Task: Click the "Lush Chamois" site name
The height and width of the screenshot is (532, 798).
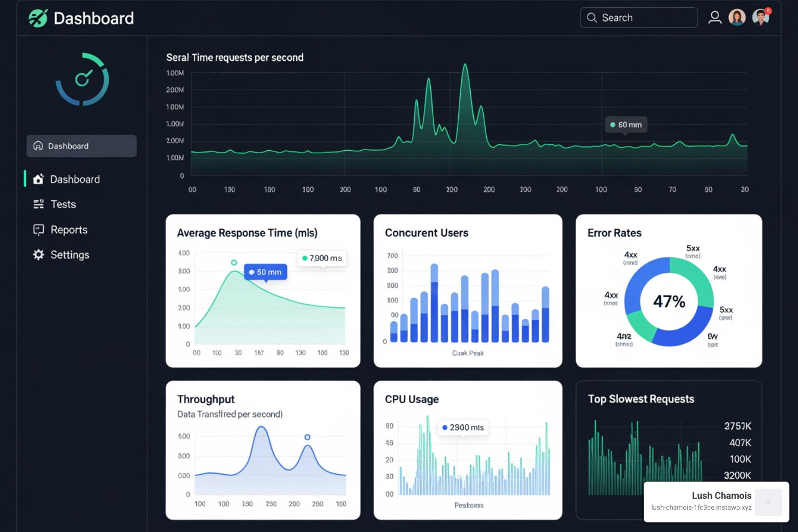Action: [722, 496]
